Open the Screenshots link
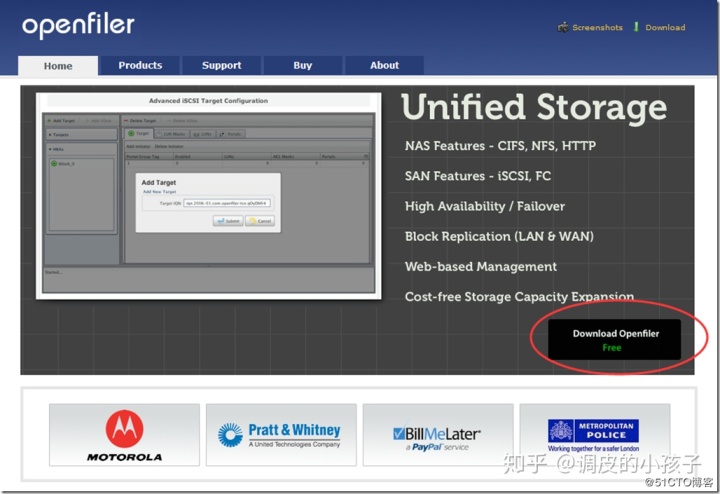Image resolution: width=720 pixels, height=494 pixels. (597, 28)
